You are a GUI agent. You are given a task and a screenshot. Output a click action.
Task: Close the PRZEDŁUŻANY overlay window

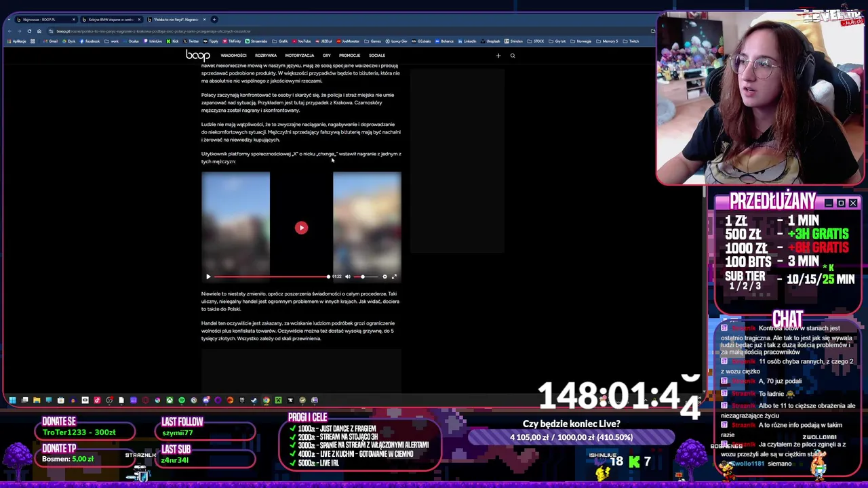(x=853, y=203)
